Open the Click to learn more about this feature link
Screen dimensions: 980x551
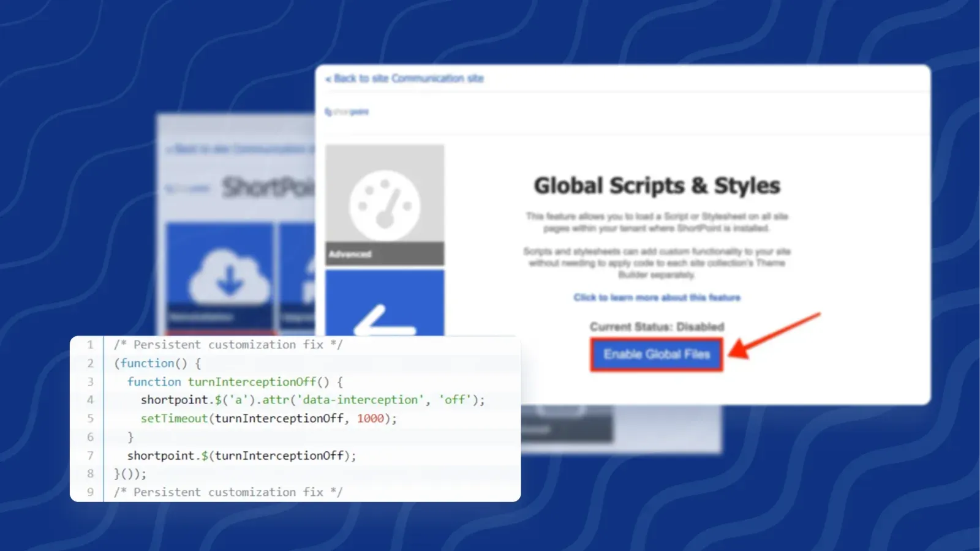pos(657,298)
